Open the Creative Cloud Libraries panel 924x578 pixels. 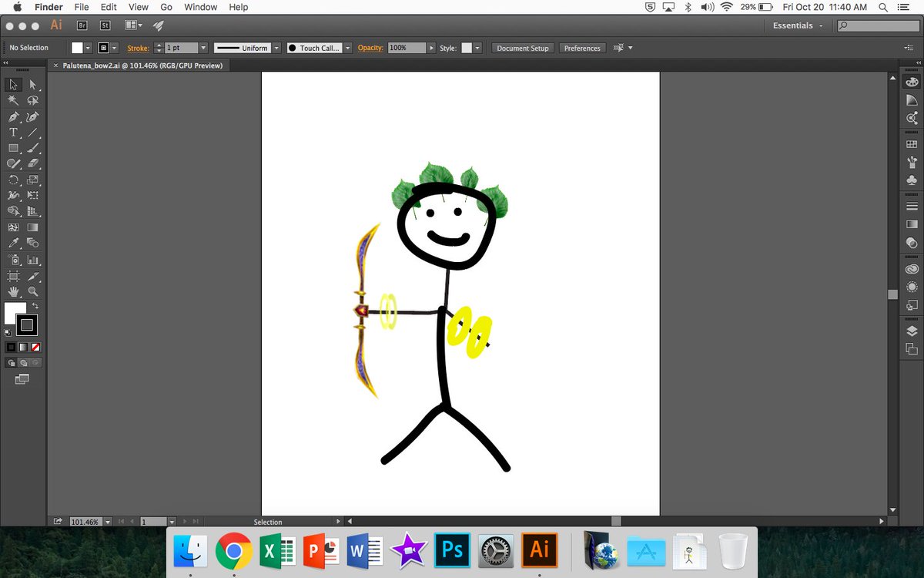click(912, 268)
